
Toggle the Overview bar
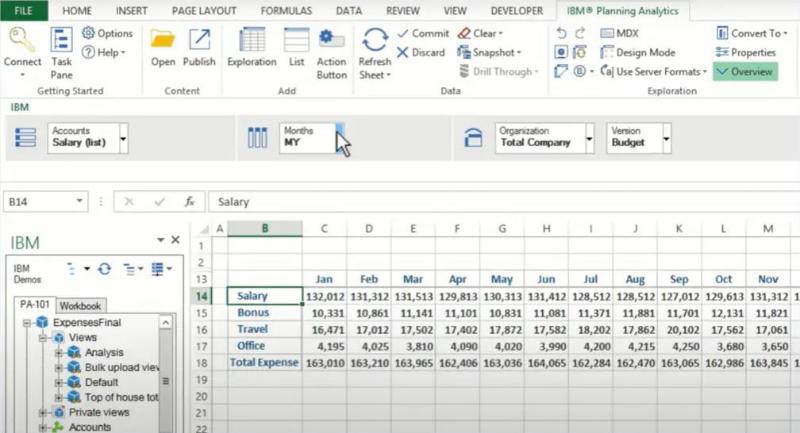(x=745, y=72)
